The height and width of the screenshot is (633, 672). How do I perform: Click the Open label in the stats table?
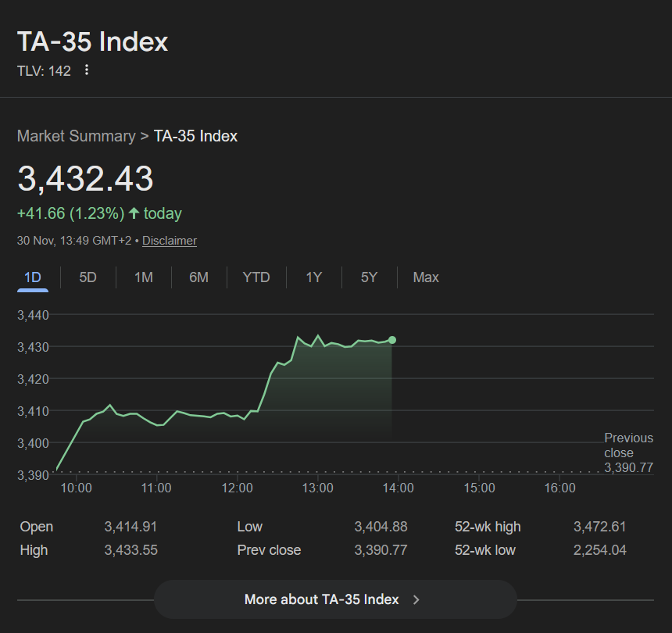point(37,526)
